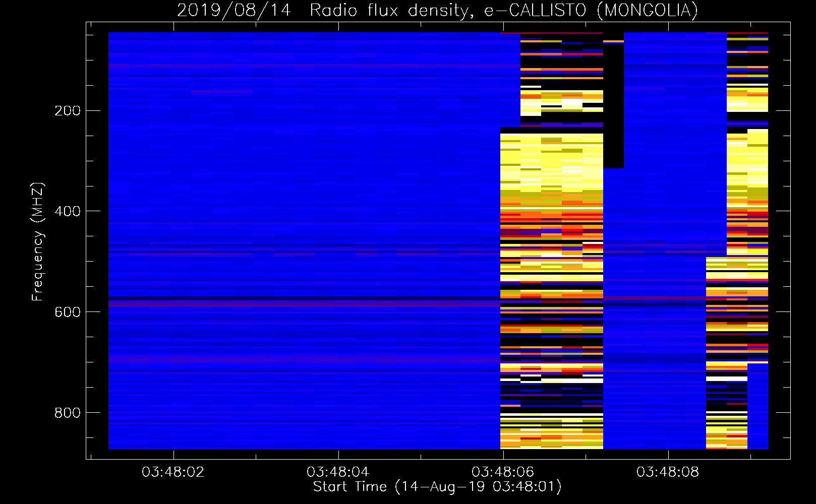This screenshot has width=816, height=504.
Task: Click the 600 frequency tick label
Action: point(68,312)
